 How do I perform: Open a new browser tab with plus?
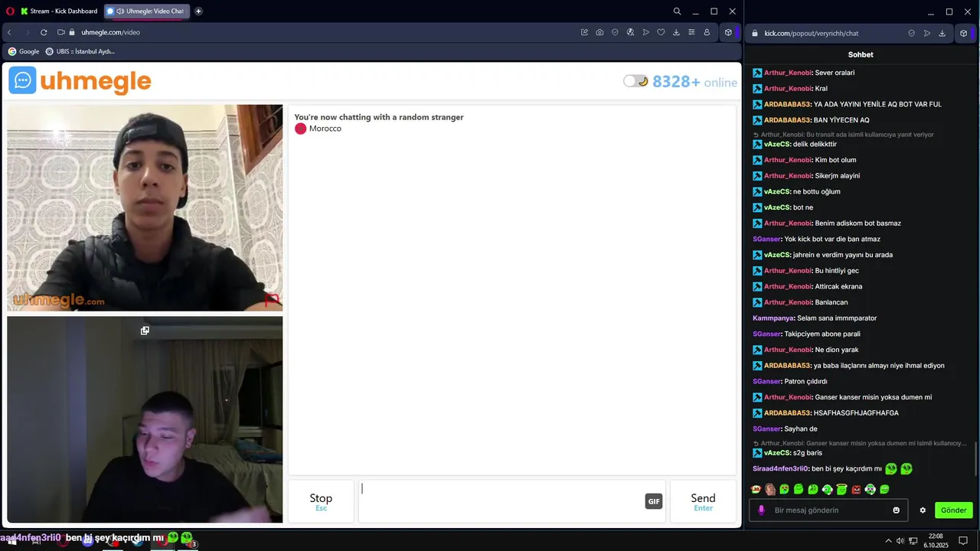[x=198, y=11]
